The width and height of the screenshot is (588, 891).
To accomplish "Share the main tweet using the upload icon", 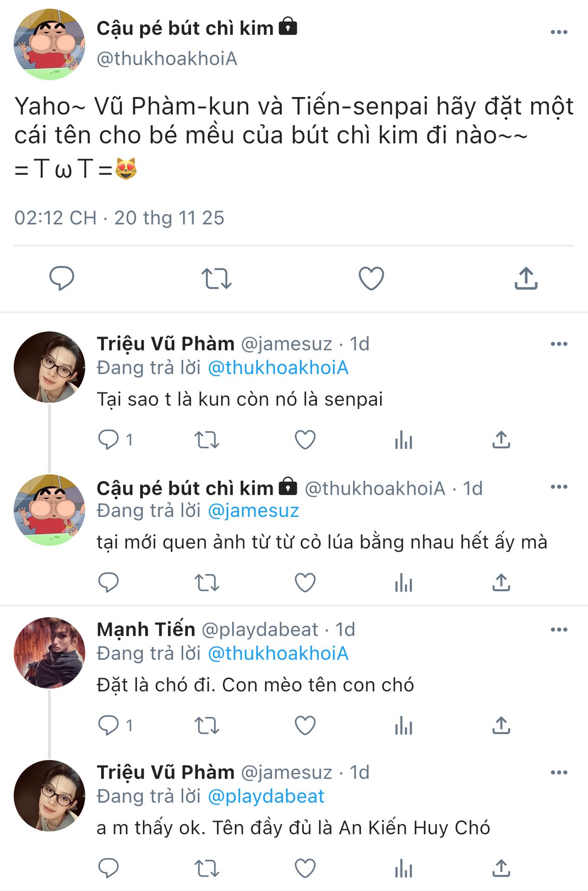I will (526, 278).
